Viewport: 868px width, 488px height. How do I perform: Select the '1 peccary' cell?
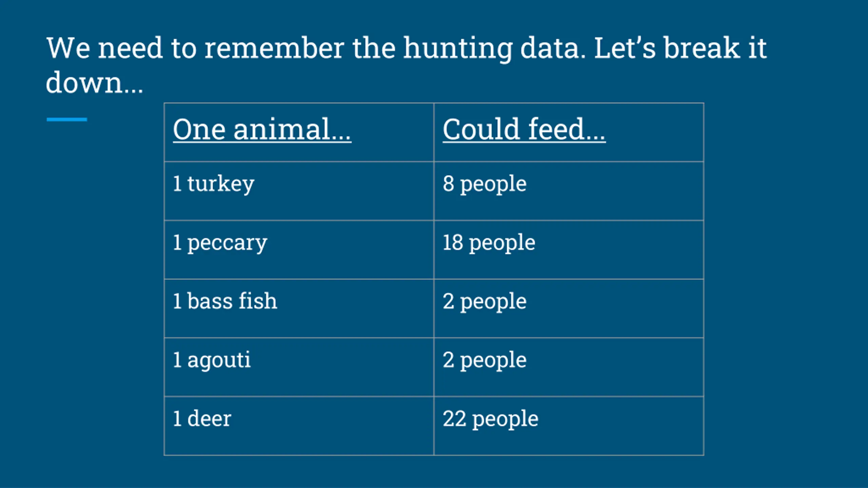point(299,249)
